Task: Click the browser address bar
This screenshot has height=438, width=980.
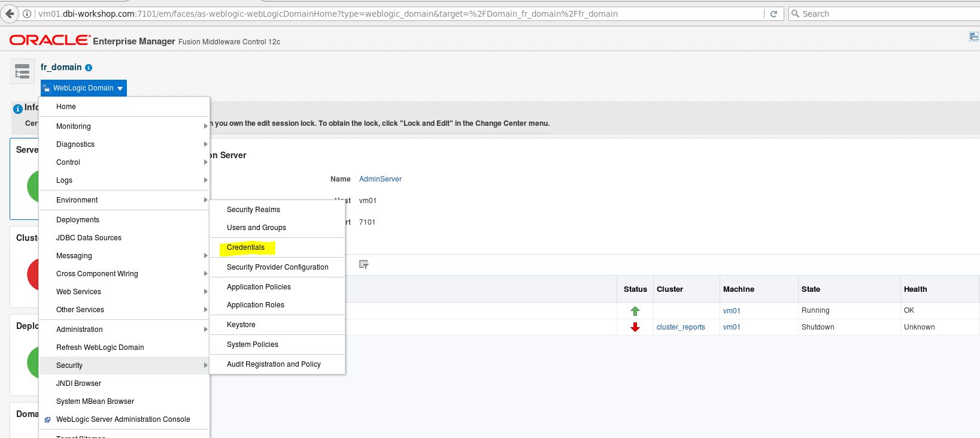Action: pos(400,14)
